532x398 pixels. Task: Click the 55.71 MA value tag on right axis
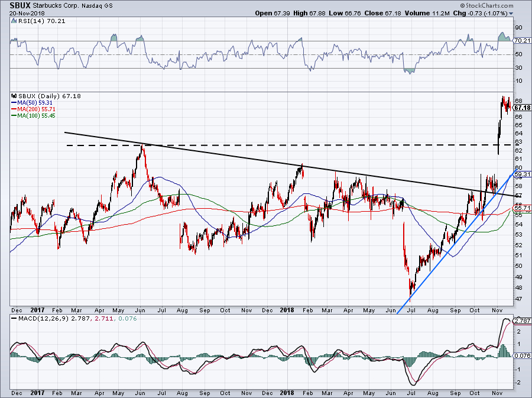click(522, 208)
